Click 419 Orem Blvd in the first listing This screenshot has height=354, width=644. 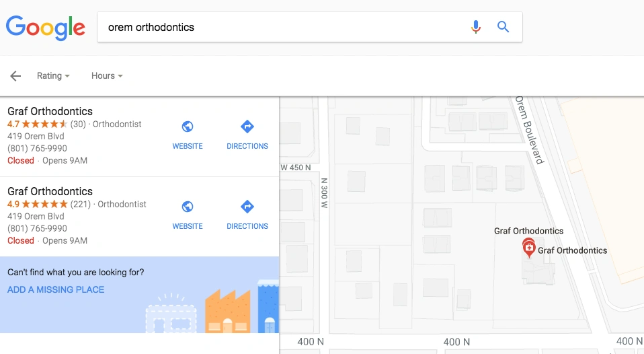pyautogui.click(x=36, y=136)
